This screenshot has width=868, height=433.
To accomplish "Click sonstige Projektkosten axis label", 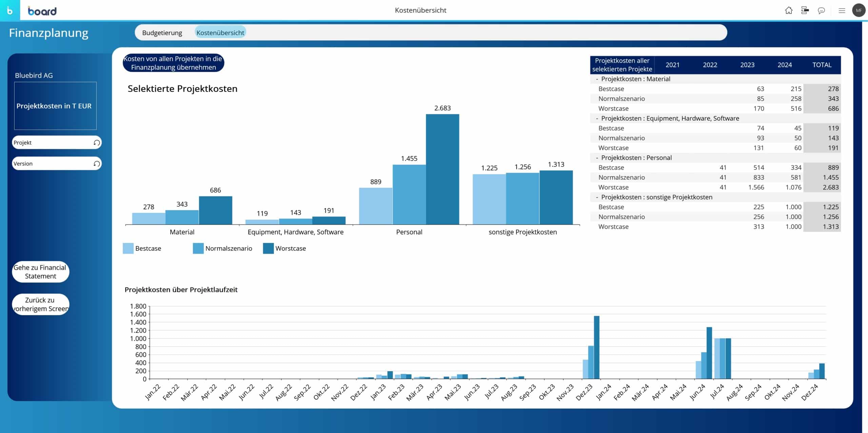I will (522, 232).
